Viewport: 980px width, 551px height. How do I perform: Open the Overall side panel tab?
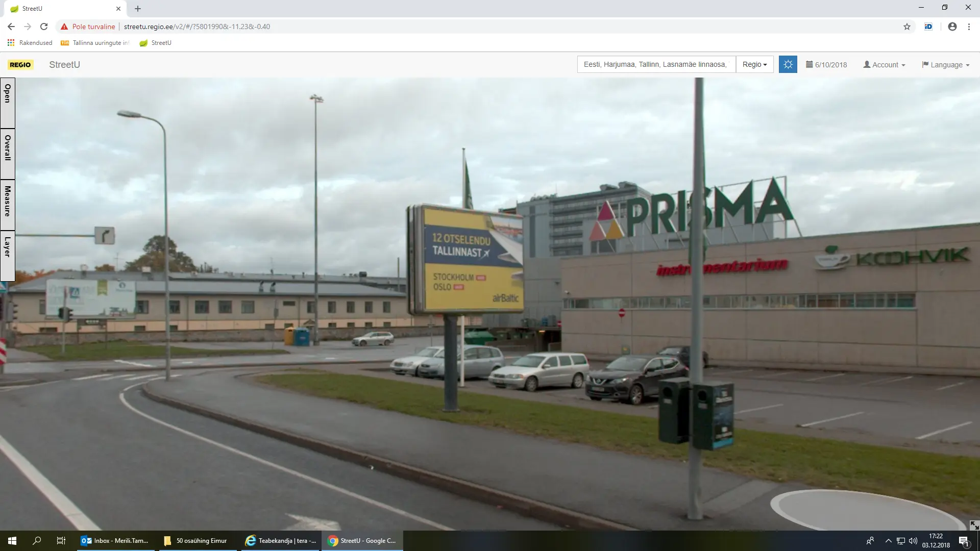[8, 153]
